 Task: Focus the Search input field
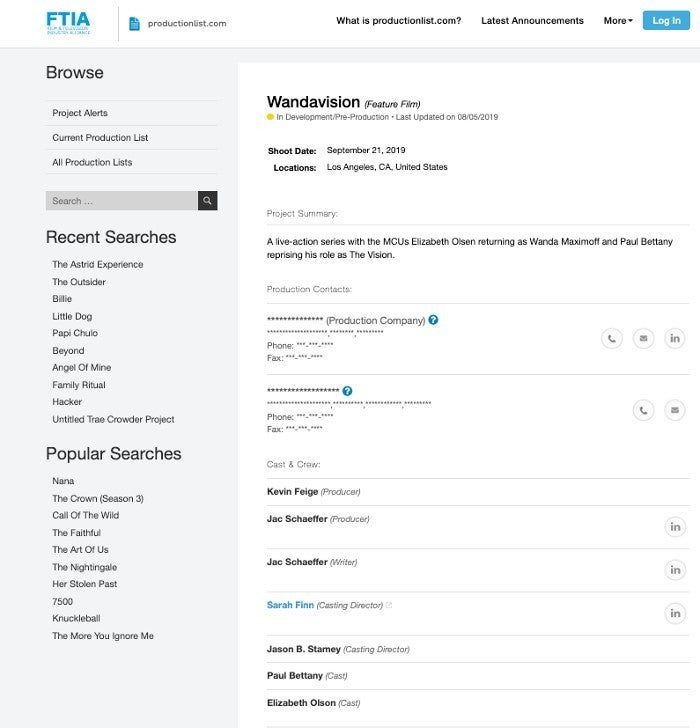pyautogui.click(x=121, y=201)
